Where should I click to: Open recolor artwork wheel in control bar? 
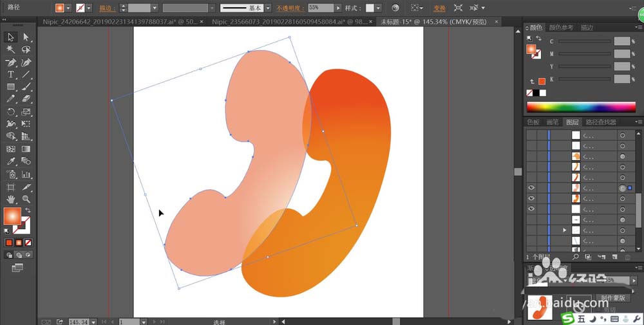pyautogui.click(x=395, y=8)
